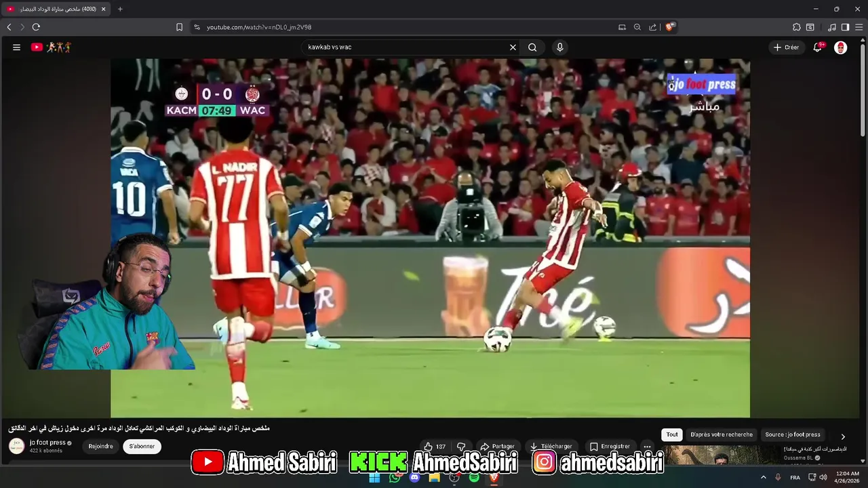Open the clock showing 12:04 AM

click(x=848, y=477)
